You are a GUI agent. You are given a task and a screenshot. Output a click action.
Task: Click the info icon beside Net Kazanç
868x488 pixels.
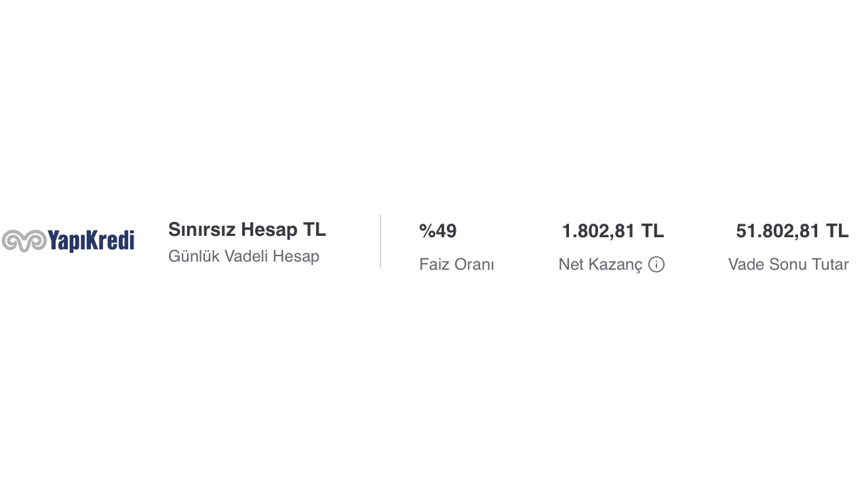[x=656, y=264]
